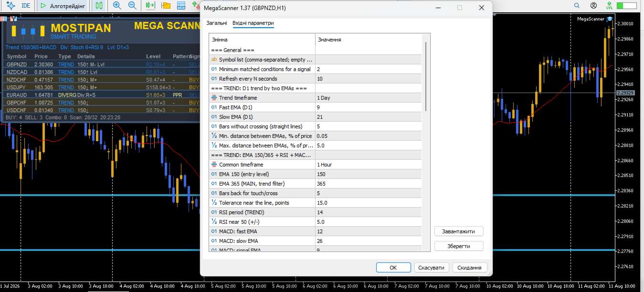Edit Refresh every N seconds value 10
Viewport: 644px width, 292px height.
coord(368,79)
